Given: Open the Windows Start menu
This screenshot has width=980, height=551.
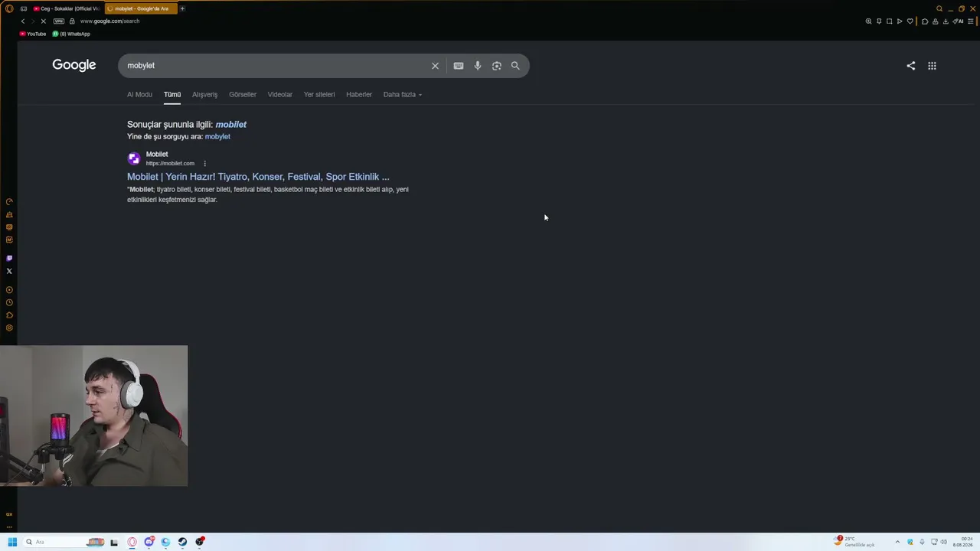Looking at the screenshot, I should pos(12,542).
